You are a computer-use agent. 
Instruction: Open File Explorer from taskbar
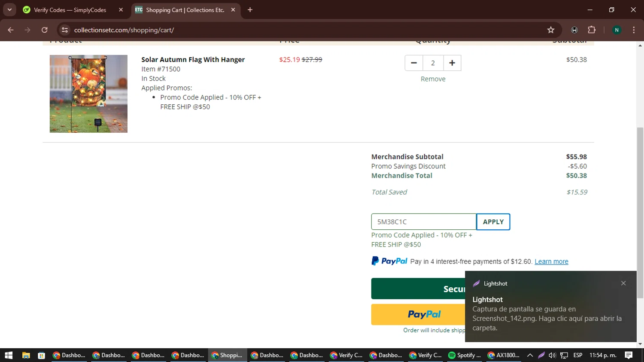[26, 355]
